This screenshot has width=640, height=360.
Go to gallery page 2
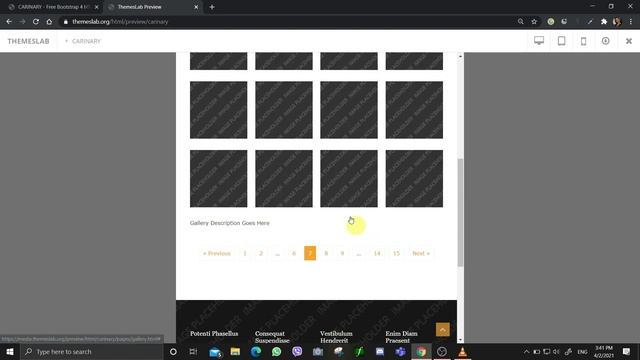click(x=261, y=253)
